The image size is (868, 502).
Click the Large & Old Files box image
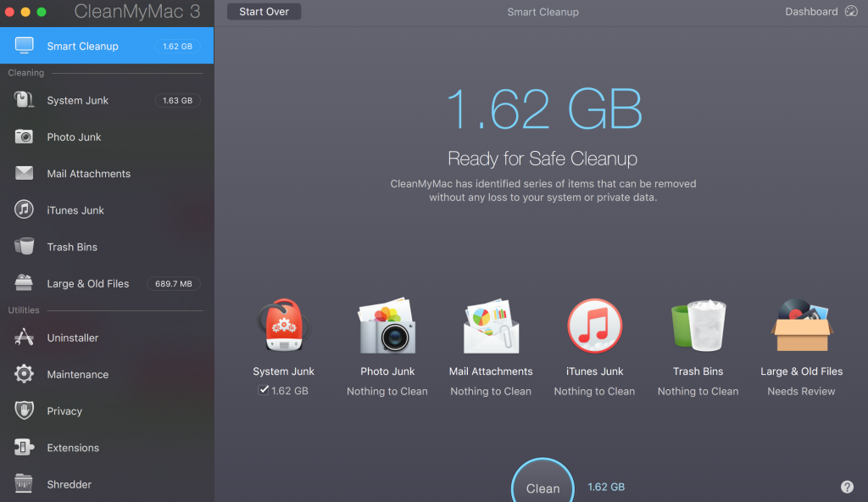coord(802,326)
